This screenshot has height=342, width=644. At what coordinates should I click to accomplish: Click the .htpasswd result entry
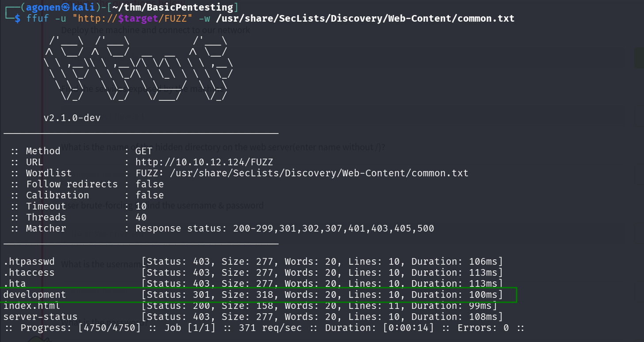[x=29, y=261]
